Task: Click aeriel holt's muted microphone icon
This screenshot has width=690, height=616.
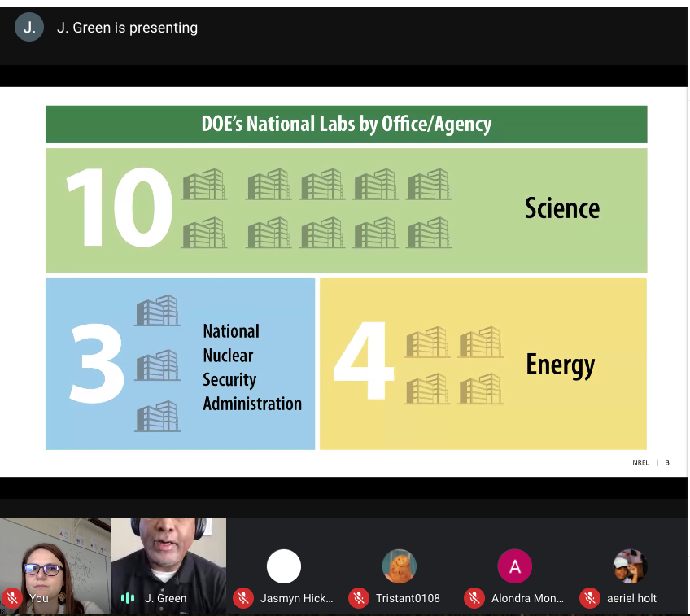Action: 590,598
